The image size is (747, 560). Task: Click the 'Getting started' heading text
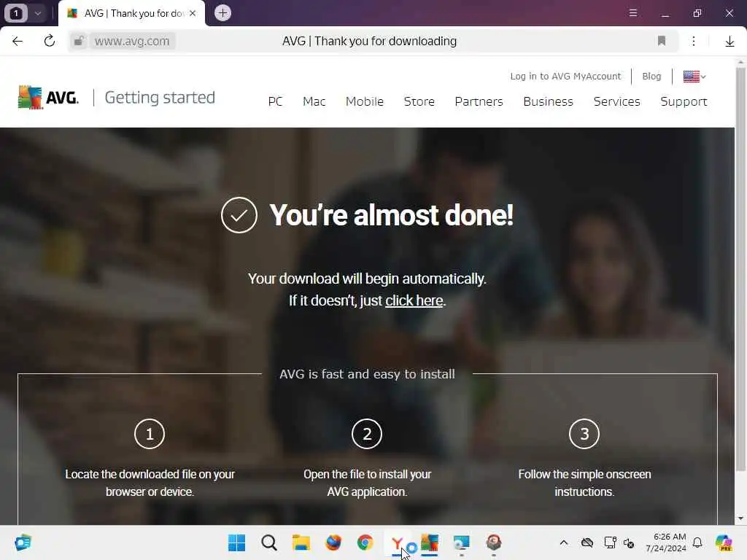point(160,98)
